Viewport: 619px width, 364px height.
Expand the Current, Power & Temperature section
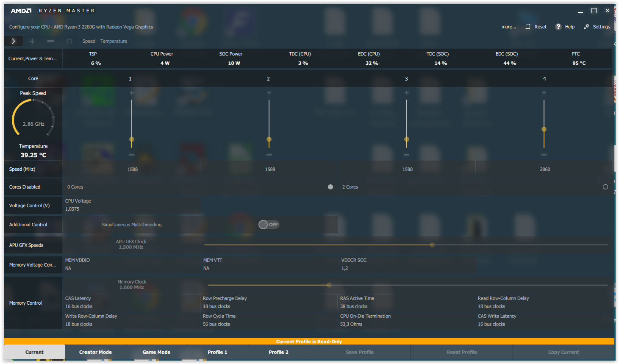(x=33, y=58)
